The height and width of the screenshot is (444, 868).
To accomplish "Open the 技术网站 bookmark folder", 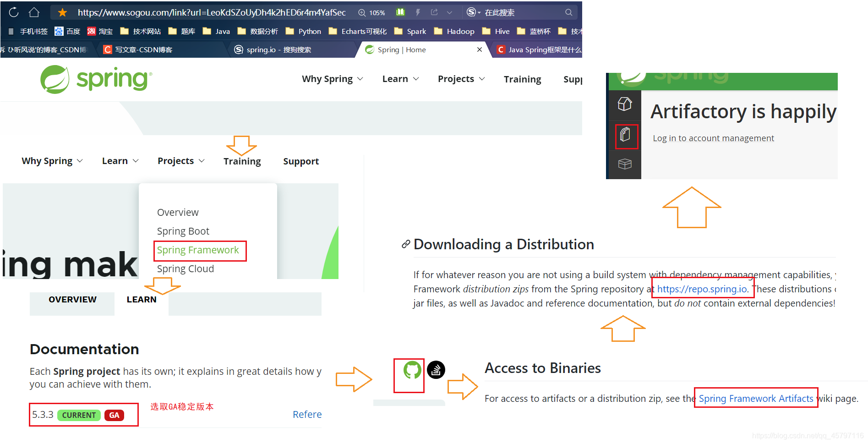I will pyautogui.click(x=140, y=31).
